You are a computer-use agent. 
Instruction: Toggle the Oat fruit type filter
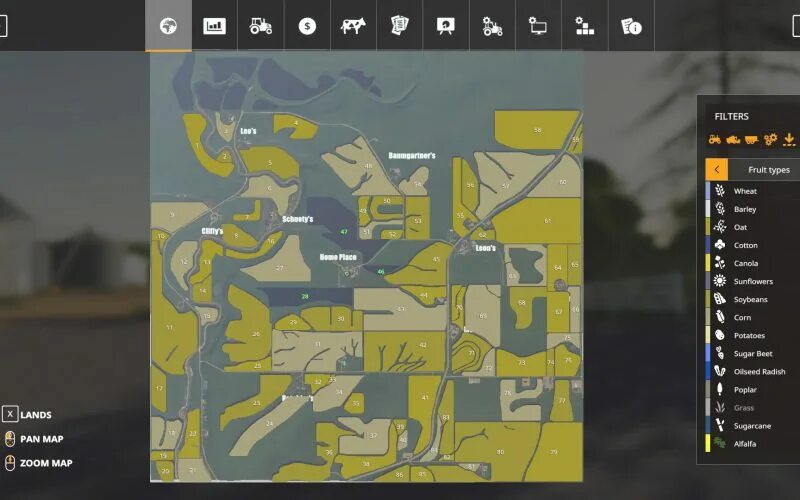[753, 227]
